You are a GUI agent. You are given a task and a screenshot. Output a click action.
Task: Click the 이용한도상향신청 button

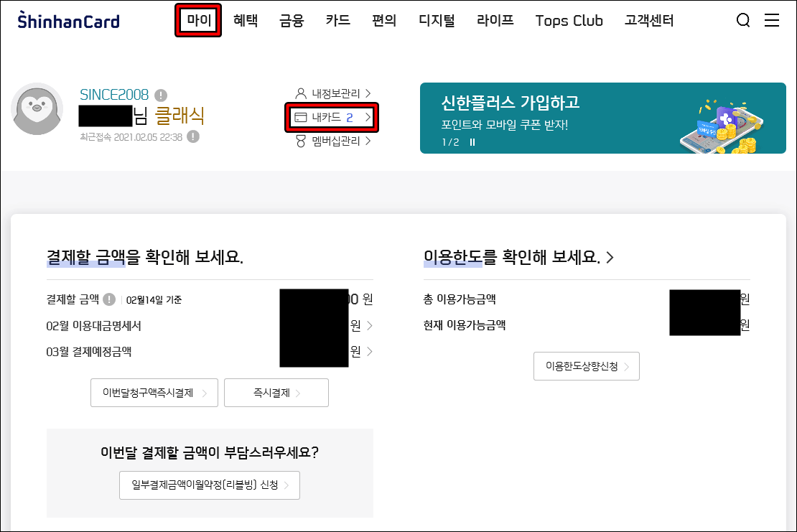pos(587,366)
